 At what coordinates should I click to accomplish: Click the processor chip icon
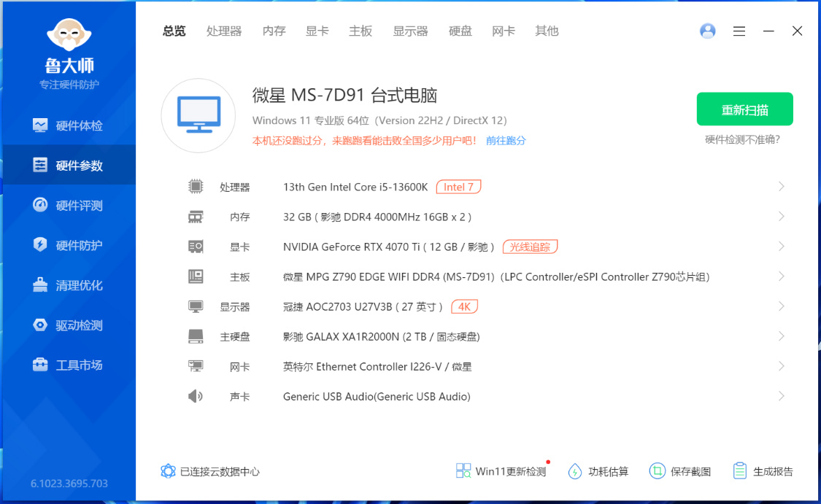[196, 186]
